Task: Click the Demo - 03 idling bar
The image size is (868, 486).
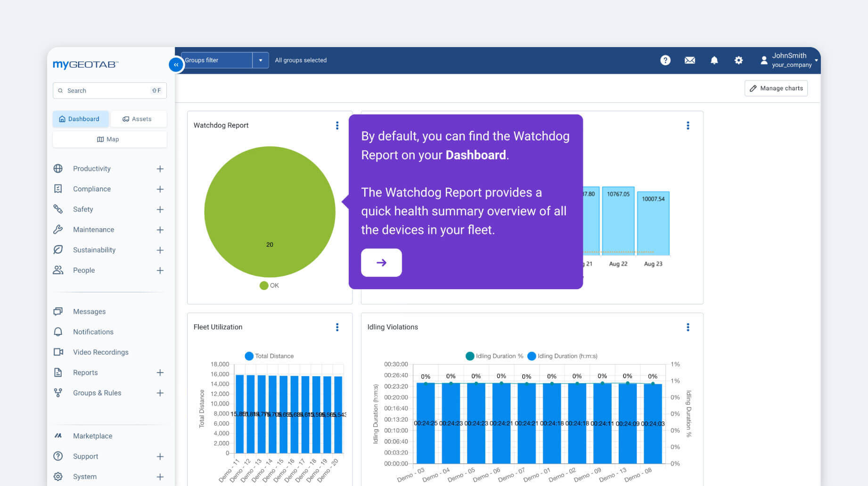Action: click(426, 423)
